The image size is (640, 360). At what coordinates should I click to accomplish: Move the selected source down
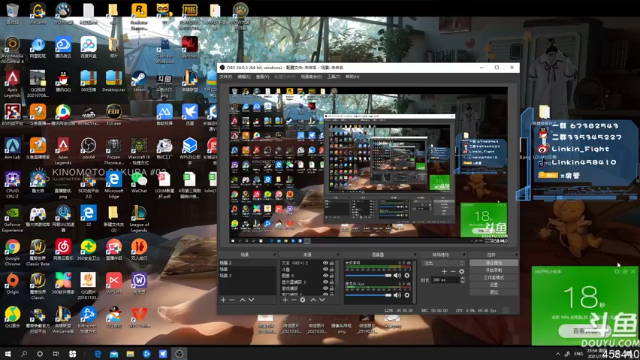point(322,300)
